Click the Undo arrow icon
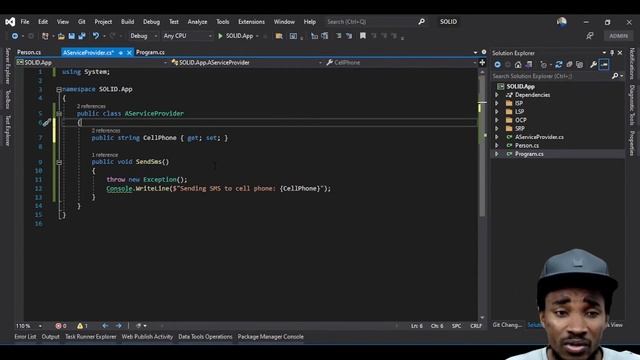This screenshot has width=640, height=360. (x=96, y=36)
